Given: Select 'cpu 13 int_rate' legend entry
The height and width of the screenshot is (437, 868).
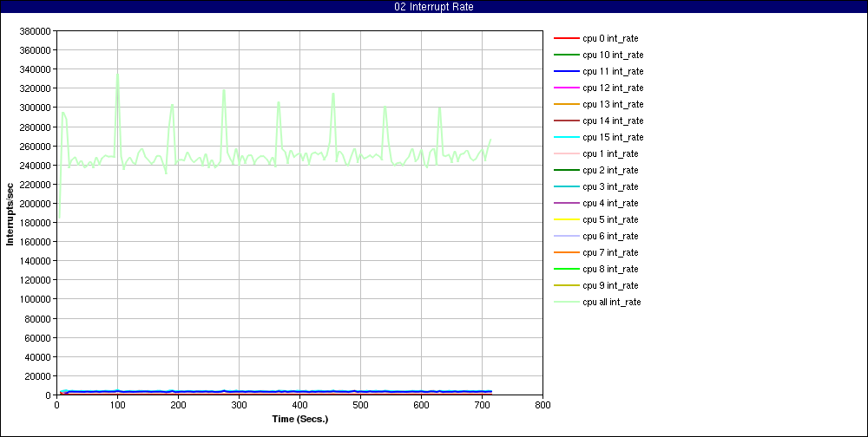Looking at the screenshot, I should click(x=599, y=105).
